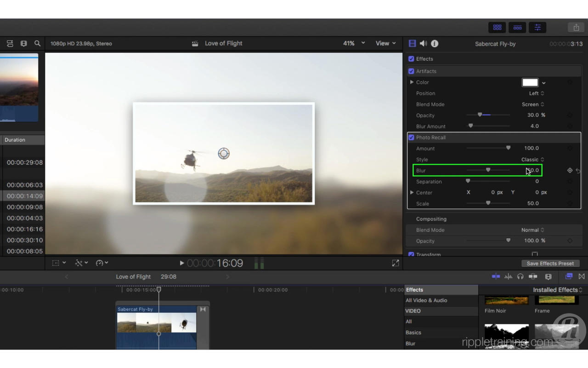Show Transitions browser icon

(582, 276)
